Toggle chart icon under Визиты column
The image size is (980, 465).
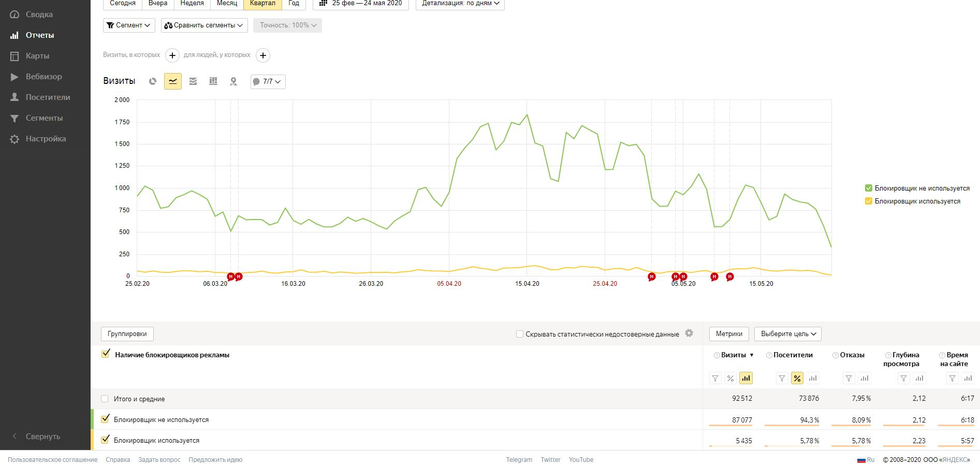coord(746,379)
